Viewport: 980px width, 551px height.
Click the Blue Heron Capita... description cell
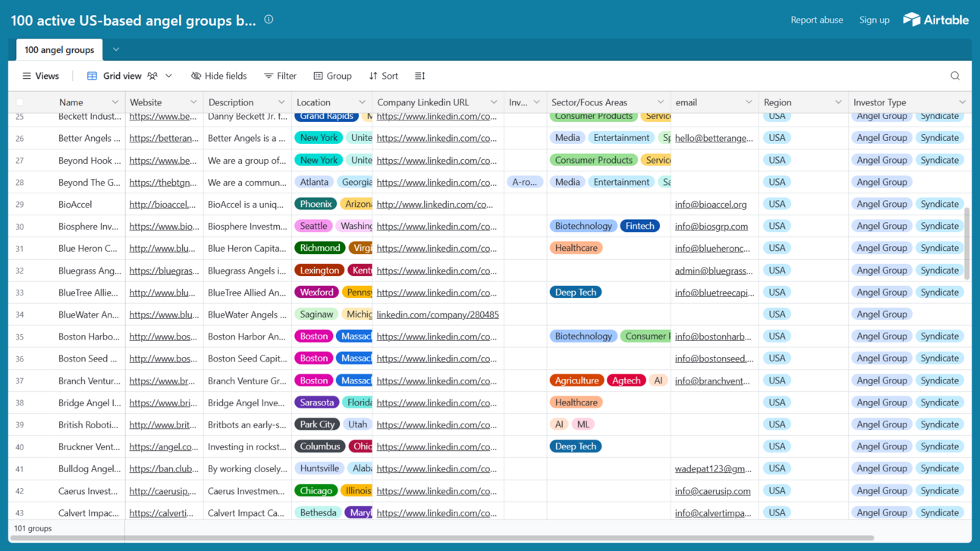pyautogui.click(x=247, y=248)
